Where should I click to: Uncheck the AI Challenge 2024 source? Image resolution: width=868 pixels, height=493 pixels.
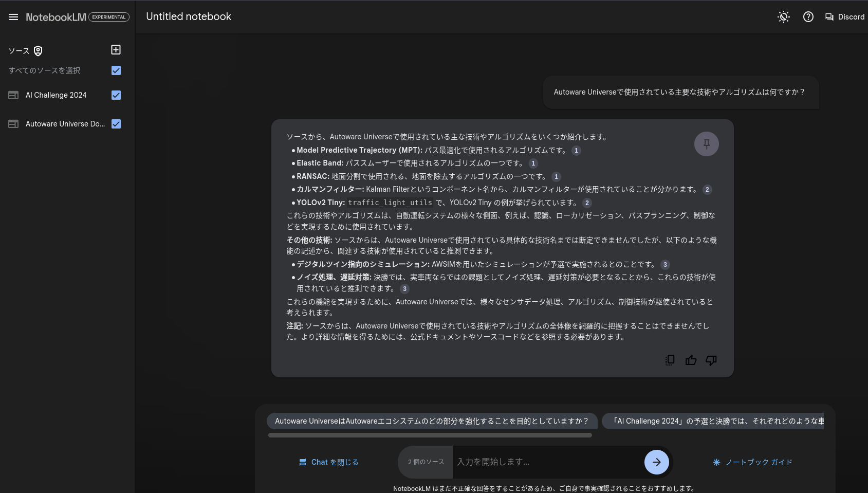coord(116,95)
